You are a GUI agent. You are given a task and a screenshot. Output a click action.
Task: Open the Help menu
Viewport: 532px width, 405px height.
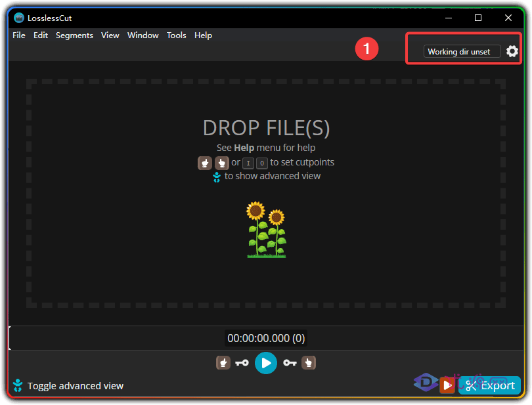click(x=203, y=35)
